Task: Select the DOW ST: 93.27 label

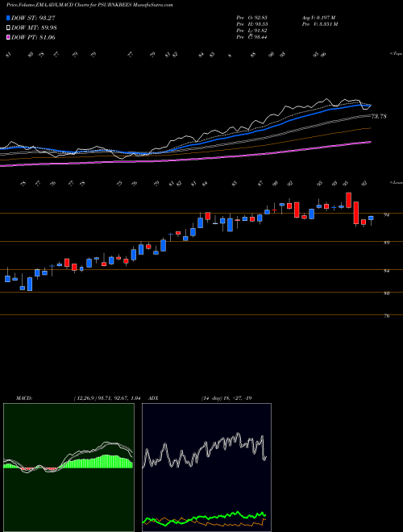Action: tap(33, 18)
